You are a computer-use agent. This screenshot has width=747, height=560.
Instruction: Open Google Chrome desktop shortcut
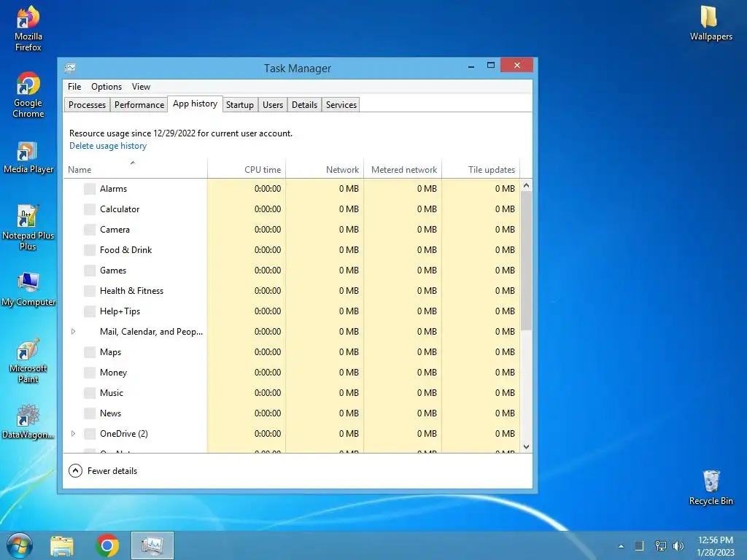coord(28,96)
